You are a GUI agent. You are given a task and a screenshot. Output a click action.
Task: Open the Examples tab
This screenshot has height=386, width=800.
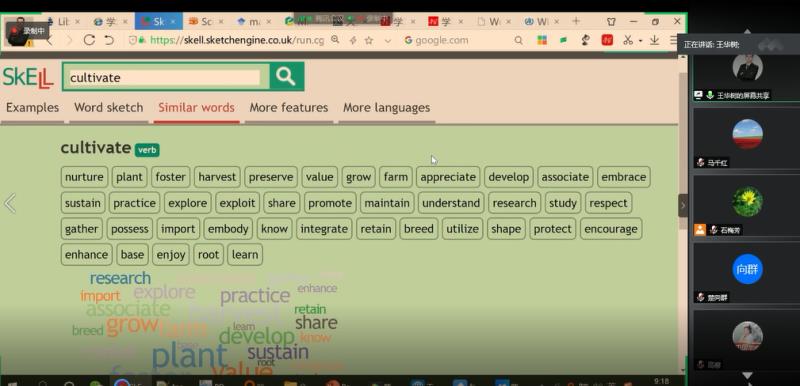pos(32,108)
